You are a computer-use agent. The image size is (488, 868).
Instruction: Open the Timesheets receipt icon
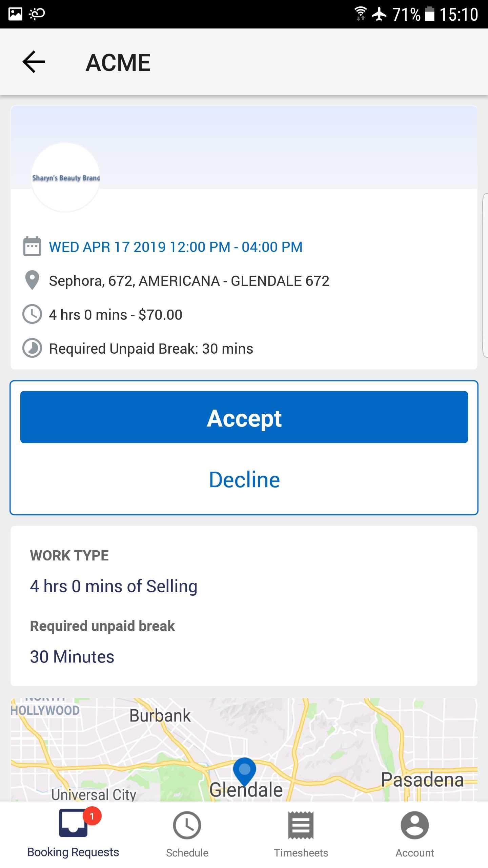(301, 825)
